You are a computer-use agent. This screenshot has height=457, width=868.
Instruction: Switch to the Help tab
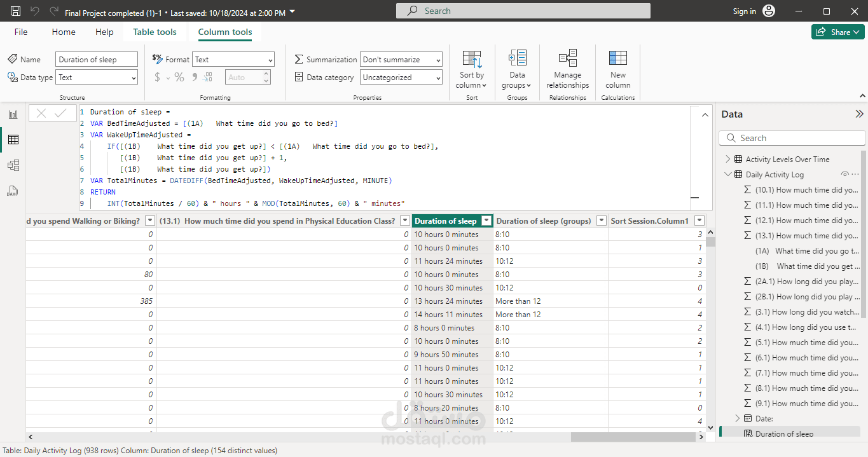[104, 32]
